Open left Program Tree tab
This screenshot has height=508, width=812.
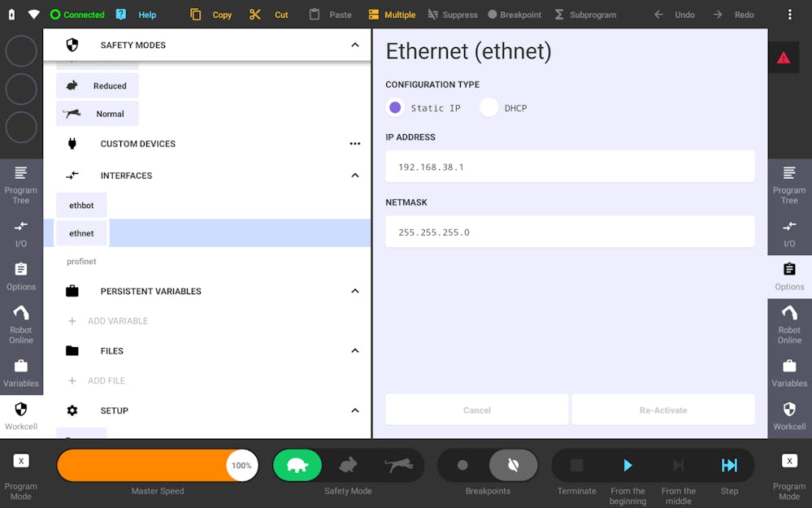21,185
